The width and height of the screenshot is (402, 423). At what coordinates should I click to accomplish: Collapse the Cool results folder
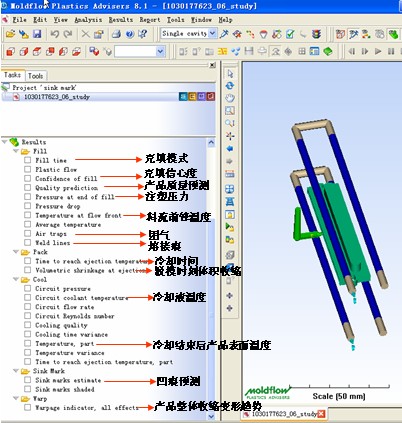16,279
